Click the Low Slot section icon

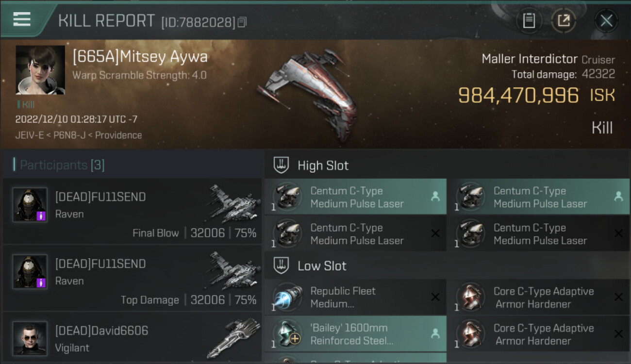tap(282, 266)
